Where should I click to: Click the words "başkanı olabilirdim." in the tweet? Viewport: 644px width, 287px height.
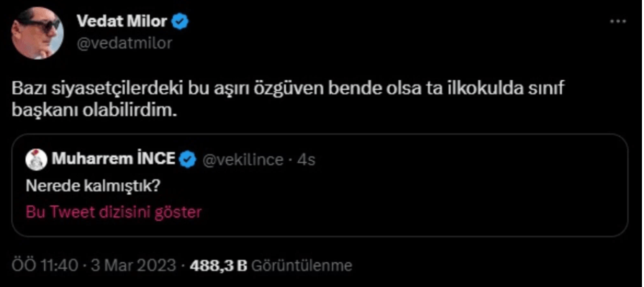click(95, 110)
